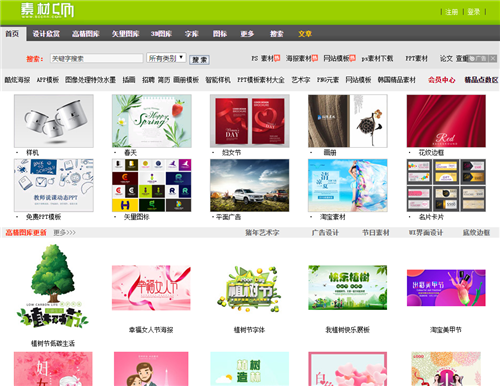The width and height of the screenshot is (500, 386).
Task: Click the 搜索 button beside the category dropdown
Action: click(x=199, y=60)
